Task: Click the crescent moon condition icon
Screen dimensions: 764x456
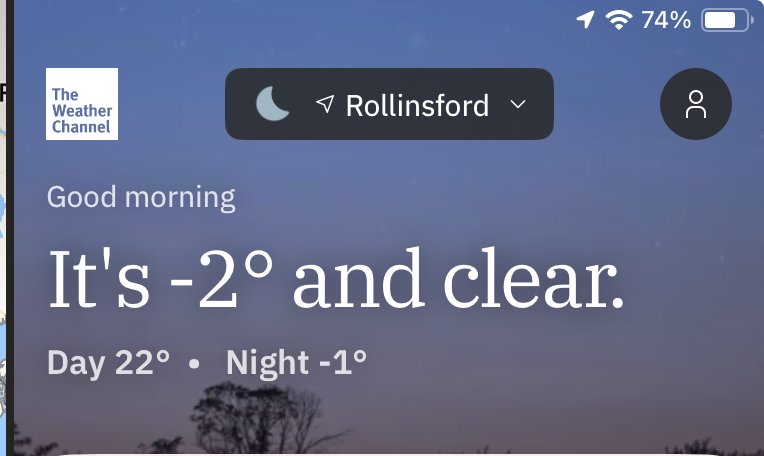Action: coord(272,104)
